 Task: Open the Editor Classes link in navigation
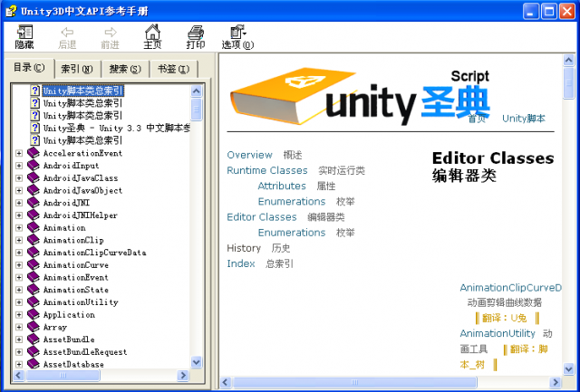[262, 217]
